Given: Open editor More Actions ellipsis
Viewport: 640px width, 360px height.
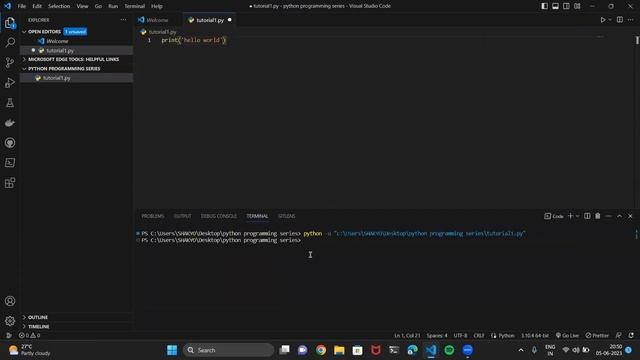Looking at the screenshot, I should pyautogui.click(x=631, y=20).
